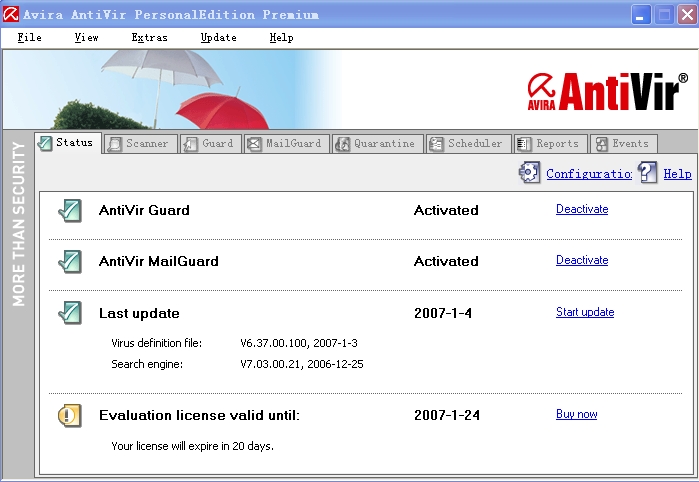
Task: Click the MailGuard envelope icon
Action: 254,144
